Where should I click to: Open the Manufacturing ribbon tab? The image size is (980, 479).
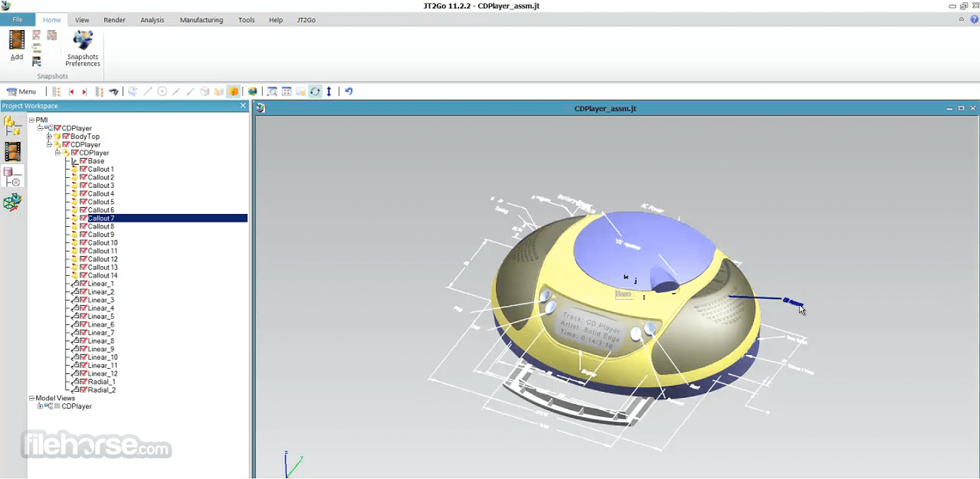(x=202, y=20)
